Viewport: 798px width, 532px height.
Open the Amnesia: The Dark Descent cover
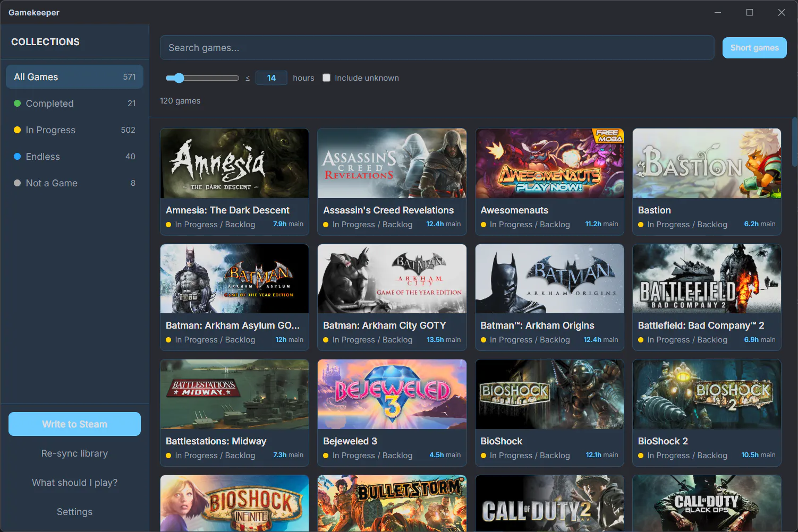tap(234, 163)
